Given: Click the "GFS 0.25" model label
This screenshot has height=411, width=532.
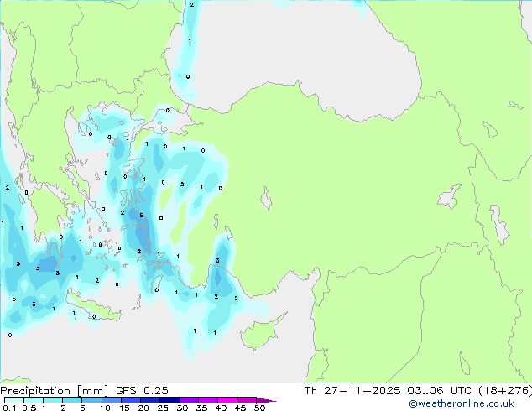Looking at the screenshot, I should [142, 391].
